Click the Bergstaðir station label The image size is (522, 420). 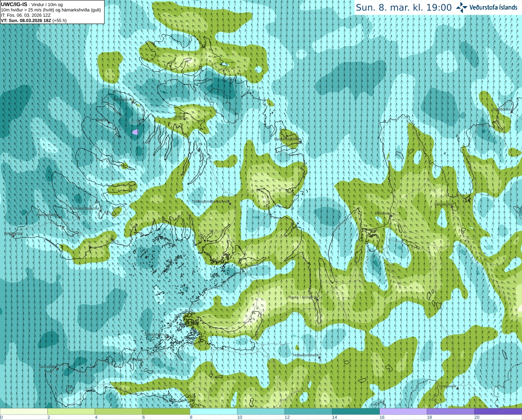coord(442,204)
